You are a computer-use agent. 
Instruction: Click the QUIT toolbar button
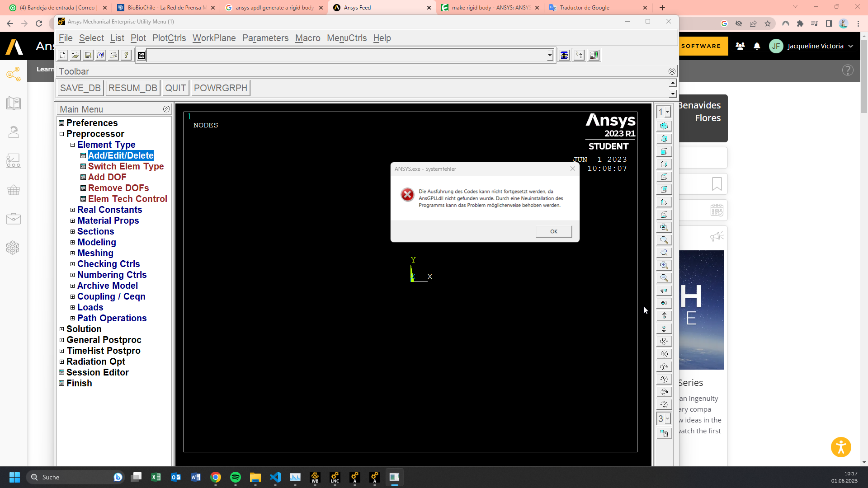(175, 88)
